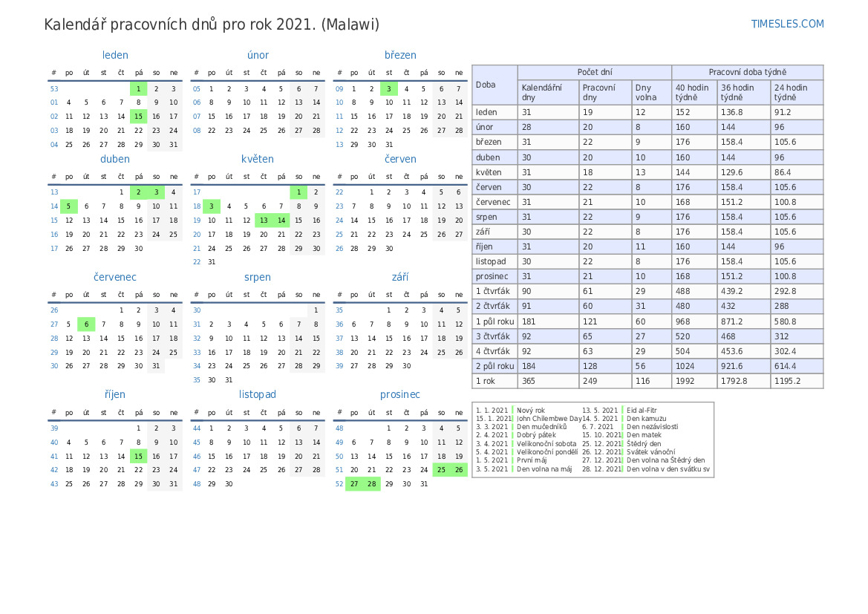The width and height of the screenshot is (868, 614).
Task: Select the 'srpen' month heading
Action: (x=258, y=277)
